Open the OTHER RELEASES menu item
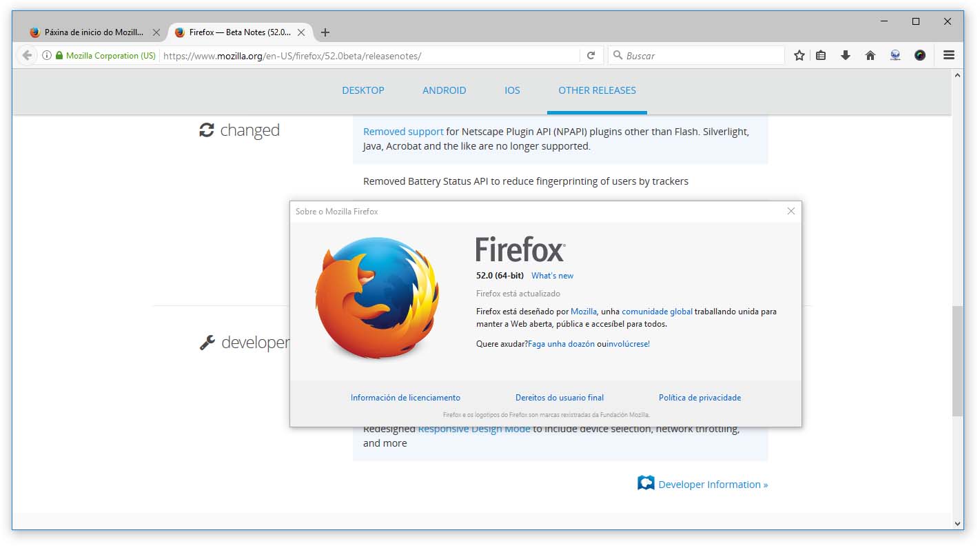Image resolution: width=980 pixels, height=548 pixels. (597, 90)
